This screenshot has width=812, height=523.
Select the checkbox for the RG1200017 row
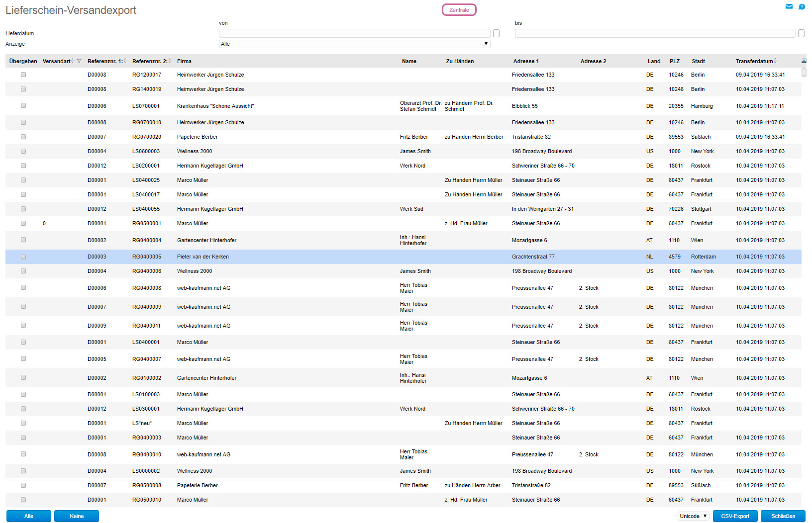pyautogui.click(x=23, y=75)
